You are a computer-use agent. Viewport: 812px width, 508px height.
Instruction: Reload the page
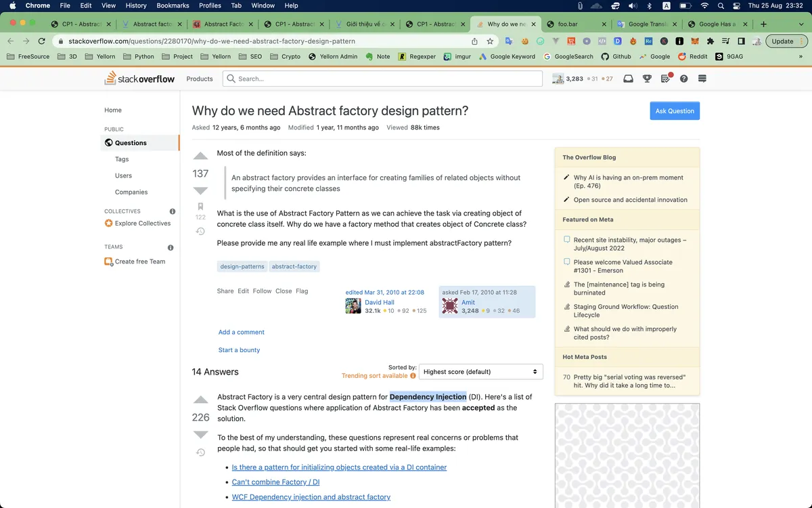[x=42, y=41]
